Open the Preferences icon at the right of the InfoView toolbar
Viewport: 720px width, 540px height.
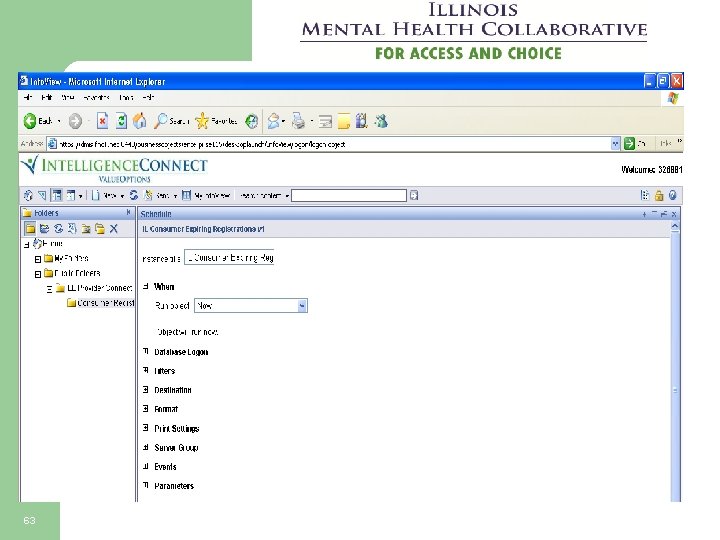pos(645,196)
